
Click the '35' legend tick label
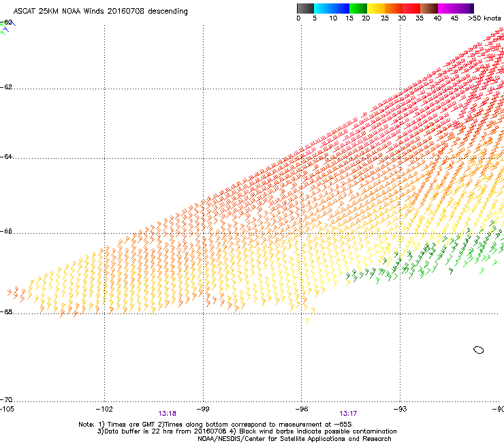(420, 18)
